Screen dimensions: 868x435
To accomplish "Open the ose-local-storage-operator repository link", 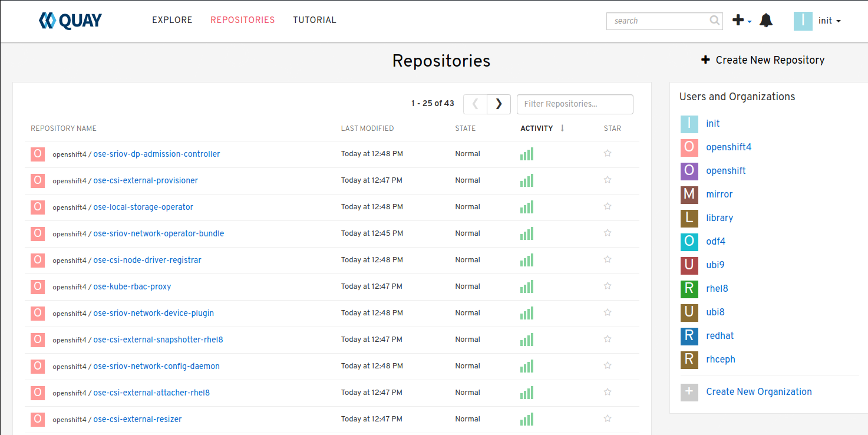I will click(x=143, y=207).
